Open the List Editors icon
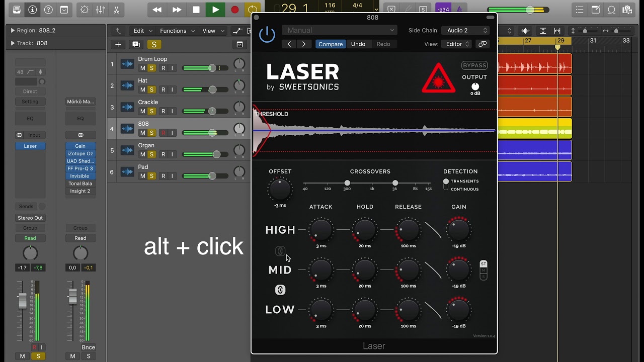This screenshot has width=644, height=362. [580, 10]
